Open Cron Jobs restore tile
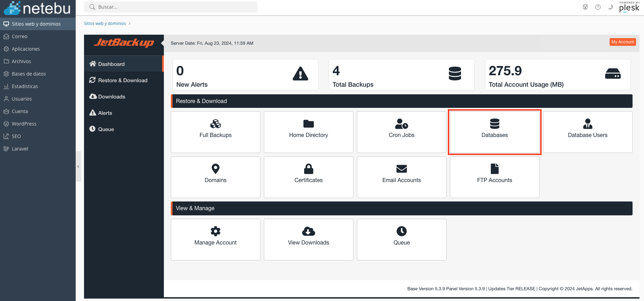 click(x=402, y=132)
